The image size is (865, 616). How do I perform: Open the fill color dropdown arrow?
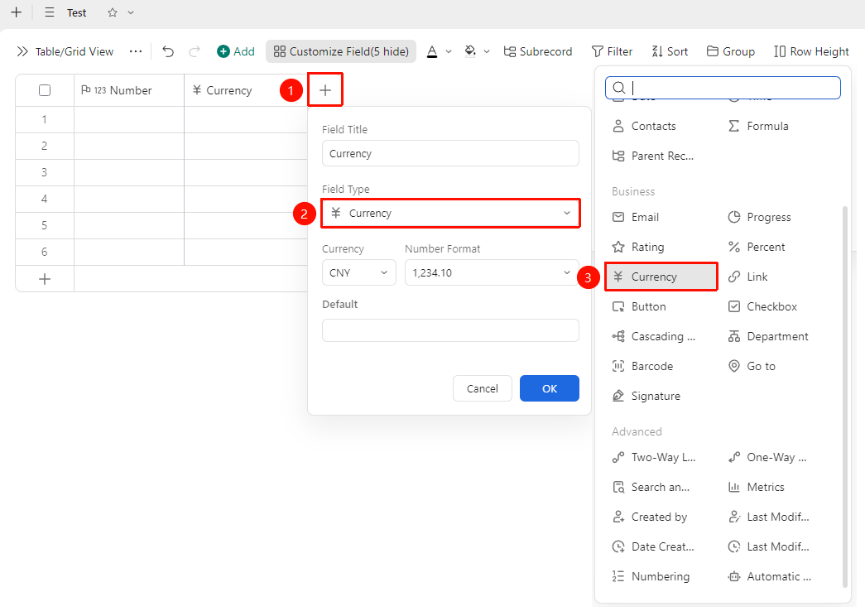click(x=487, y=51)
